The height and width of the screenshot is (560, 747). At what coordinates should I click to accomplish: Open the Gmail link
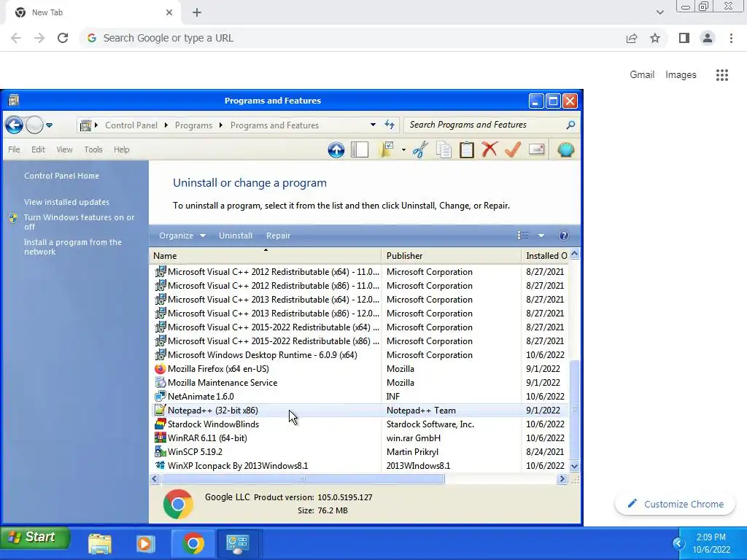coord(642,75)
